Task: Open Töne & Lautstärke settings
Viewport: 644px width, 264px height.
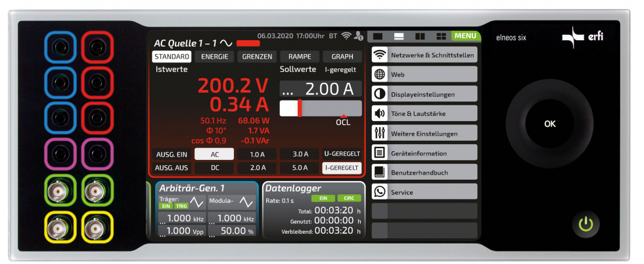Action: [424, 114]
